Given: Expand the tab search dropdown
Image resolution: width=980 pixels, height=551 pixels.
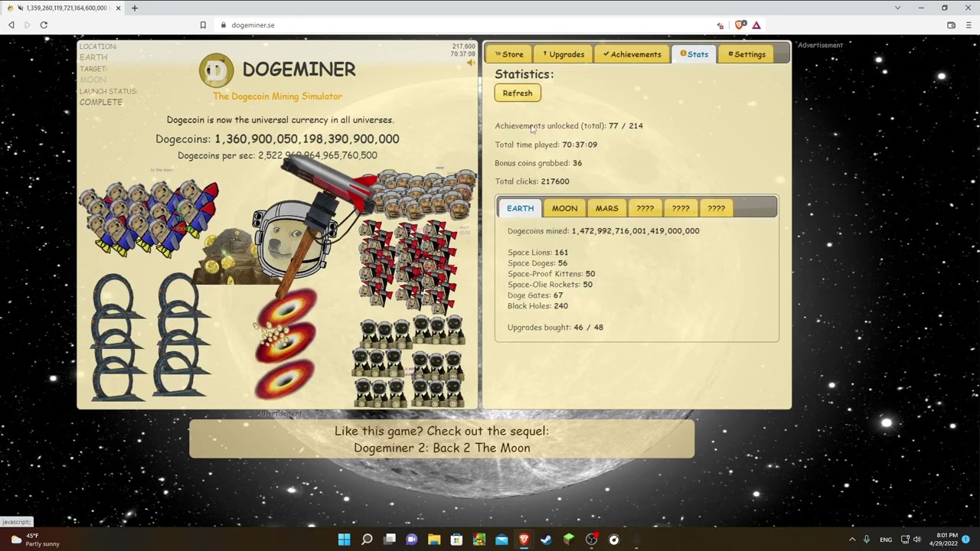Looking at the screenshot, I should point(897,8).
